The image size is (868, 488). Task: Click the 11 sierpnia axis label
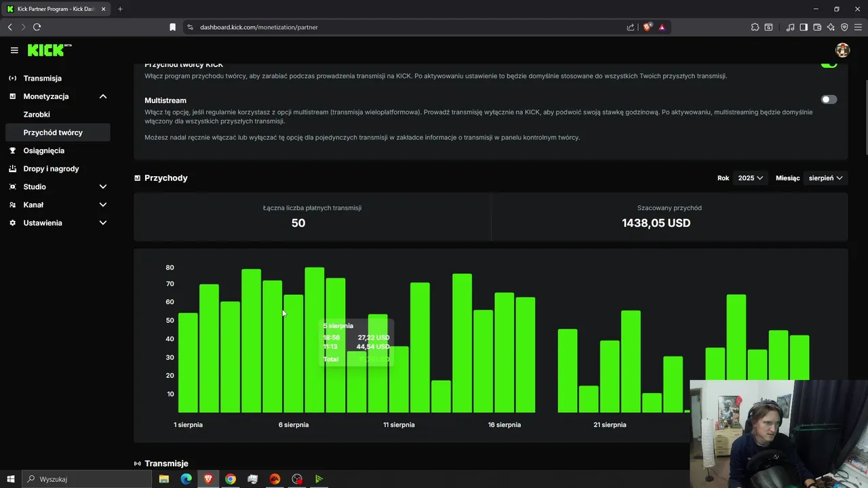tap(399, 425)
